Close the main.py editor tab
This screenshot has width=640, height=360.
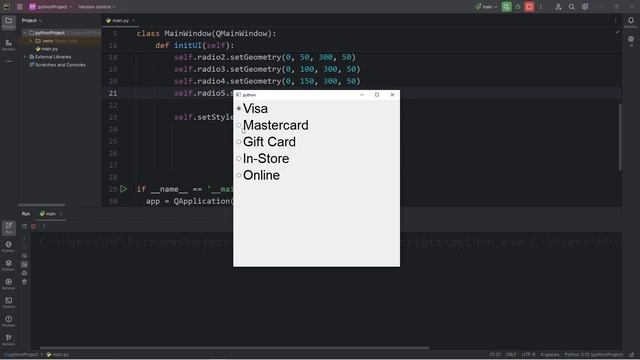click(x=133, y=20)
